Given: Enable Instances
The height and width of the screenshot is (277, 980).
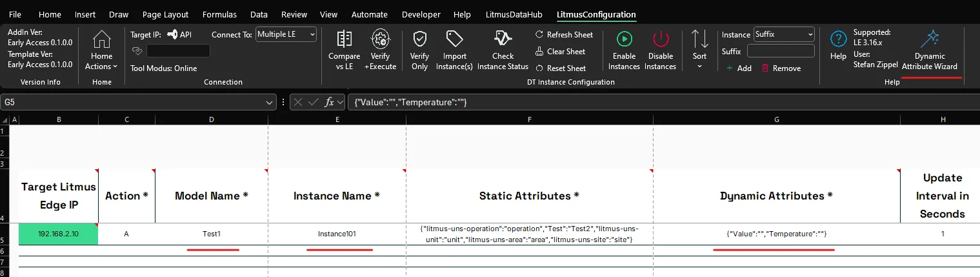Looking at the screenshot, I should [x=624, y=50].
